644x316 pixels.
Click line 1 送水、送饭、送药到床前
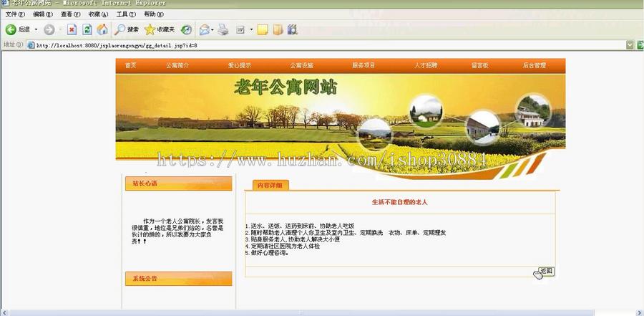point(299,226)
